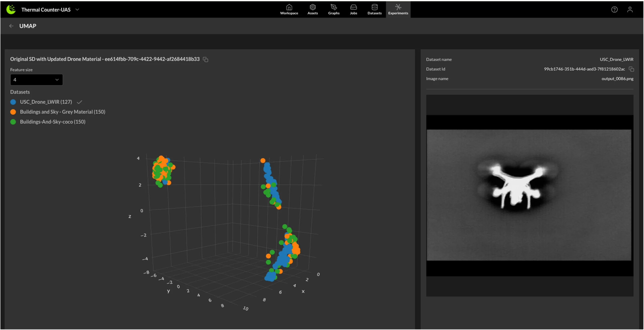This screenshot has width=644, height=330.
Task: Copy the experiment ID next to title
Action: click(206, 59)
